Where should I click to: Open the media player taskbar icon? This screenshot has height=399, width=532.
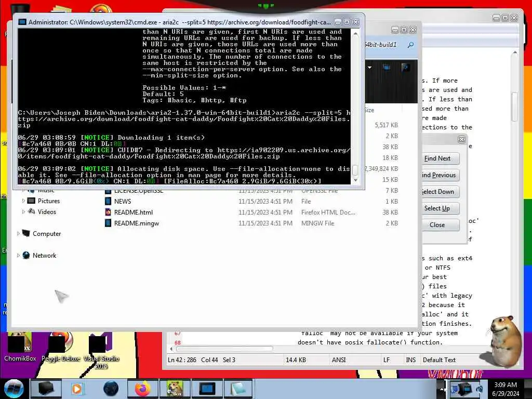[77, 389]
